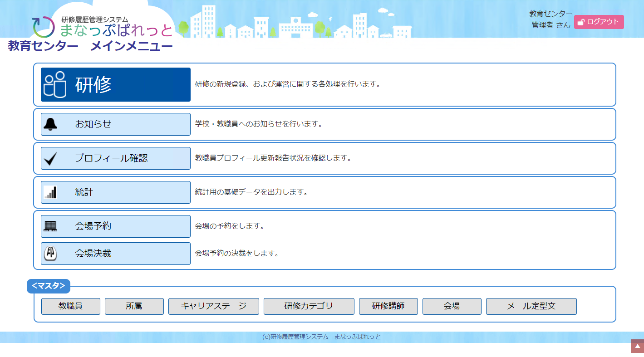Screen dimensions: 644x357
Task: Log out with ログアウト button
Action: click(x=599, y=22)
